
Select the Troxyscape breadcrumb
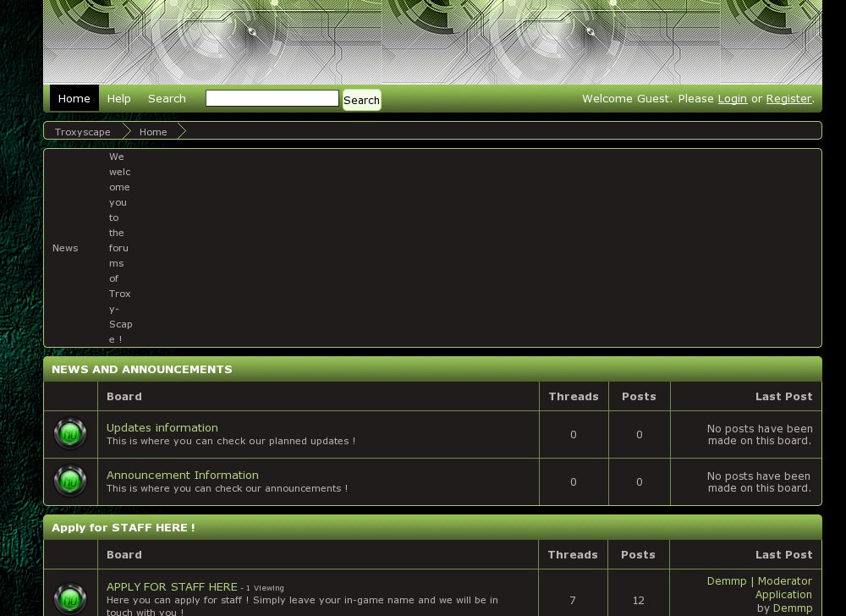(83, 132)
